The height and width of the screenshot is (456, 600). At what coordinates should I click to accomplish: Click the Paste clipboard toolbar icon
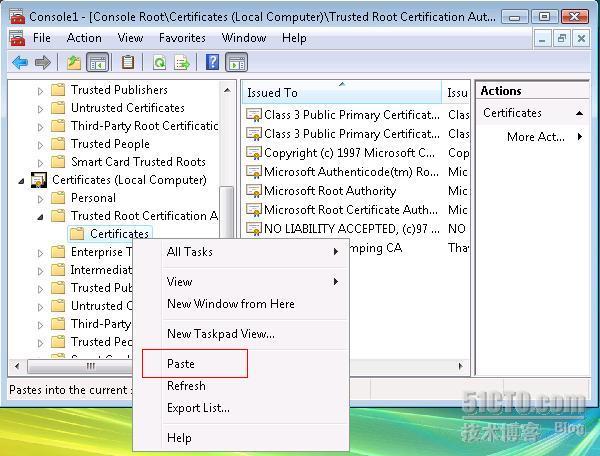pos(128,62)
